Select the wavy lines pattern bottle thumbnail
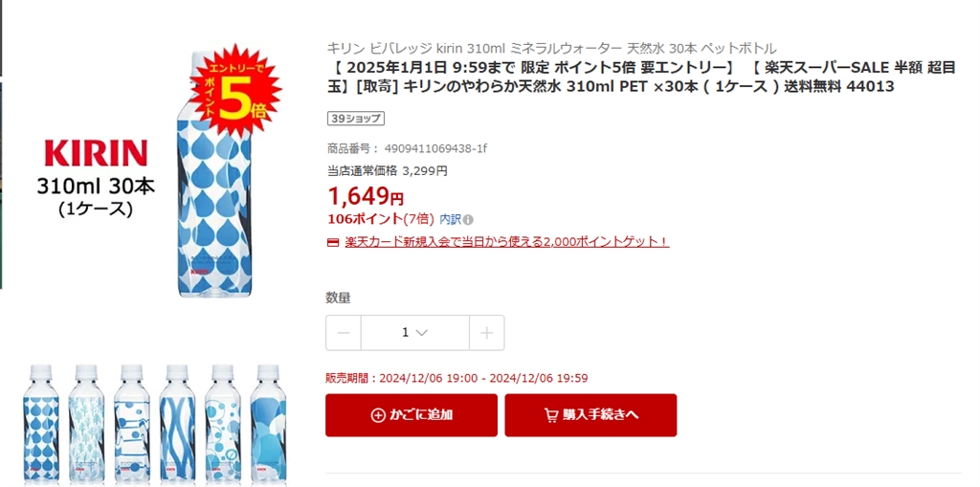The width and height of the screenshot is (980, 487). (x=177, y=425)
